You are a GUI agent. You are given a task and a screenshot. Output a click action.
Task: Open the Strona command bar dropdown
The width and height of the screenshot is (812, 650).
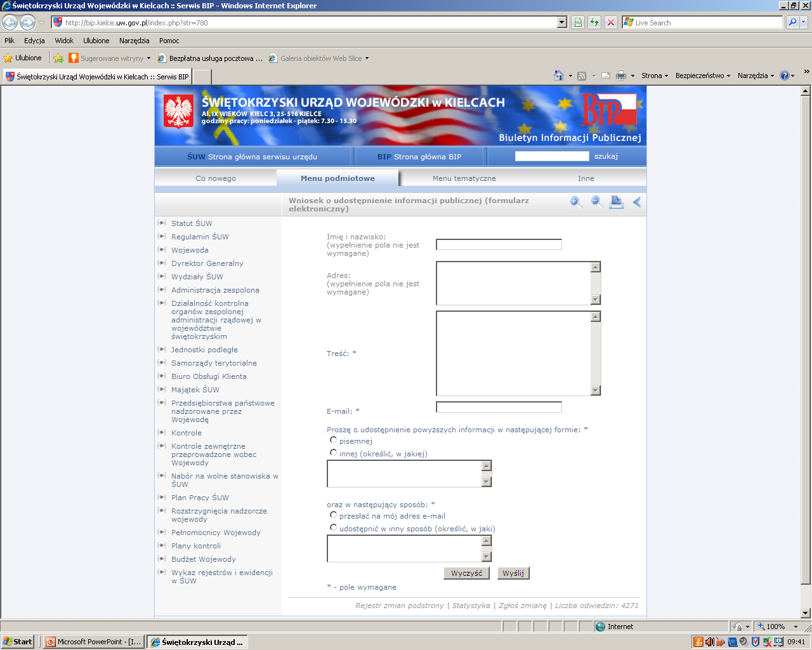click(x=655, y=76)
